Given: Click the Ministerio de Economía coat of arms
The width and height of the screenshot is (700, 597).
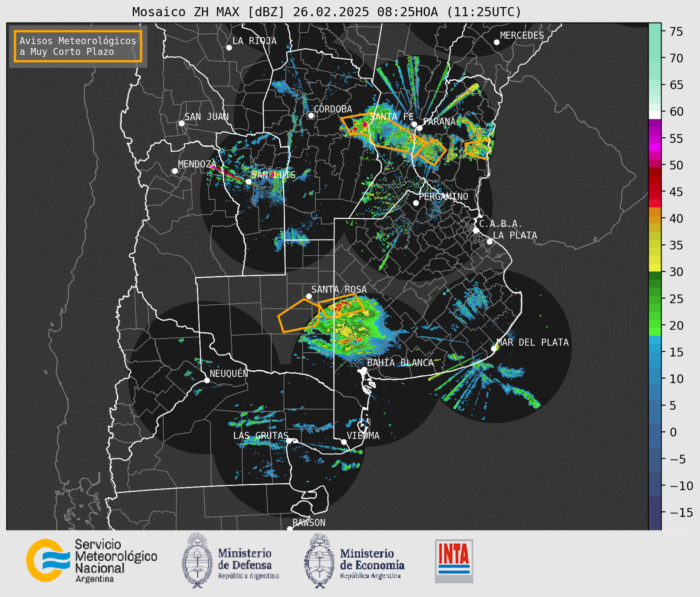Looking at the screenshot, I should click(319, 560).
